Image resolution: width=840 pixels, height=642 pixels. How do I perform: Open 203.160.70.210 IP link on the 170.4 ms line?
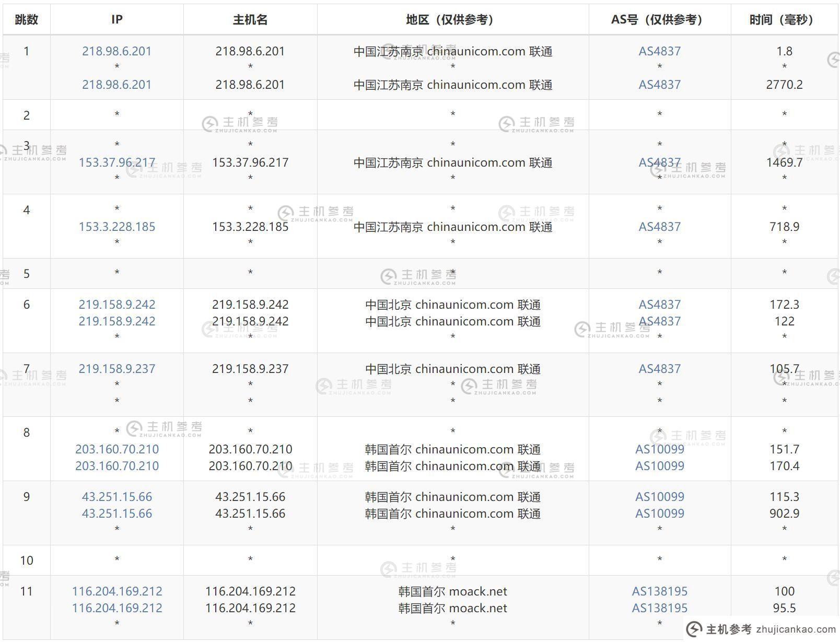(117, 466)
